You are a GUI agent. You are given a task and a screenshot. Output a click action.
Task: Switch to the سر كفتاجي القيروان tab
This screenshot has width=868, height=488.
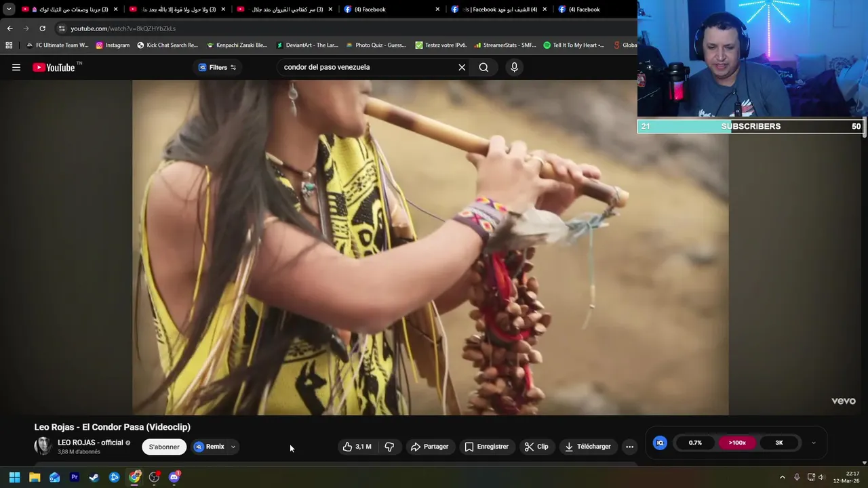tap(285, 9)
